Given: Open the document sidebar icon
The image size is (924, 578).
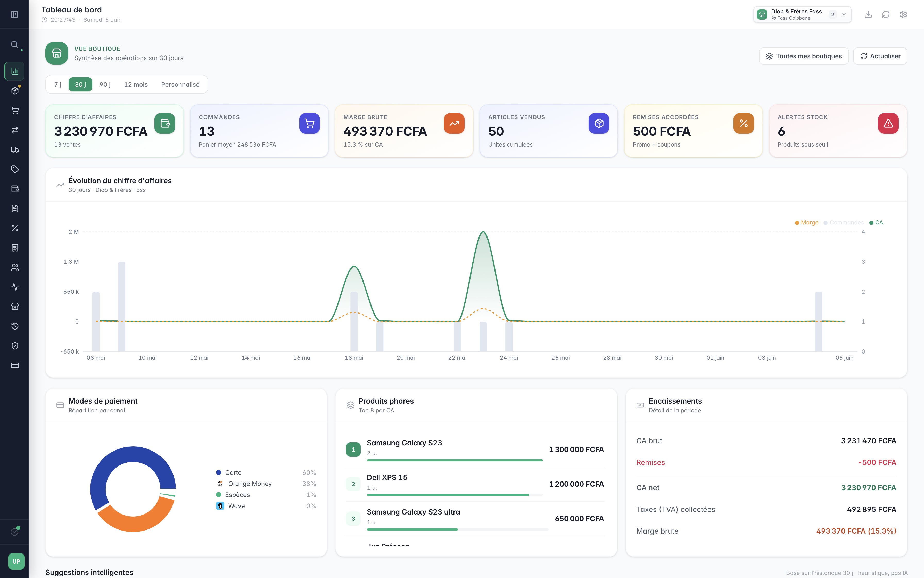Looking at the screenshot, I should (14, 208).
